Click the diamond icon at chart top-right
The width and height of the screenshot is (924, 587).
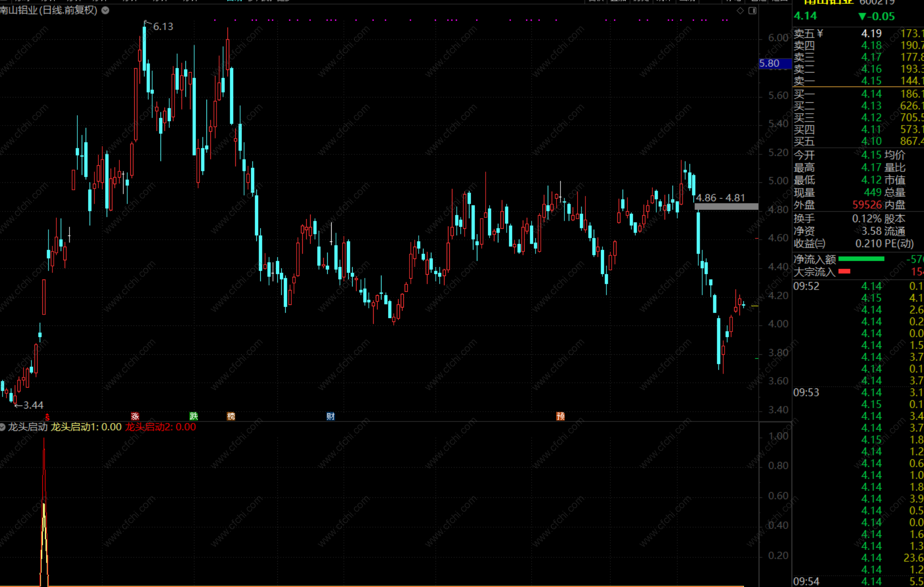click(740, 10)
